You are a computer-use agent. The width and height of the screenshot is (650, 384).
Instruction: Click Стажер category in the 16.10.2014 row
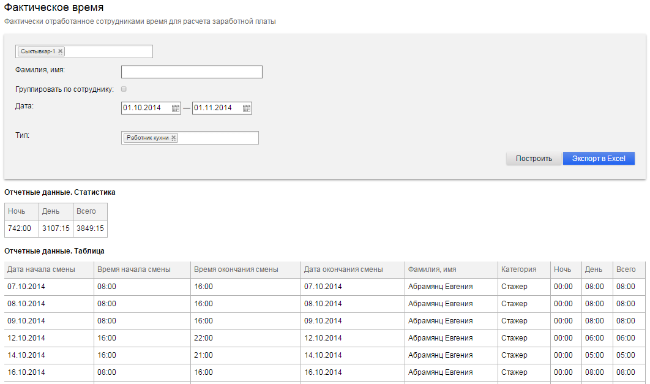tap(514, 372)
